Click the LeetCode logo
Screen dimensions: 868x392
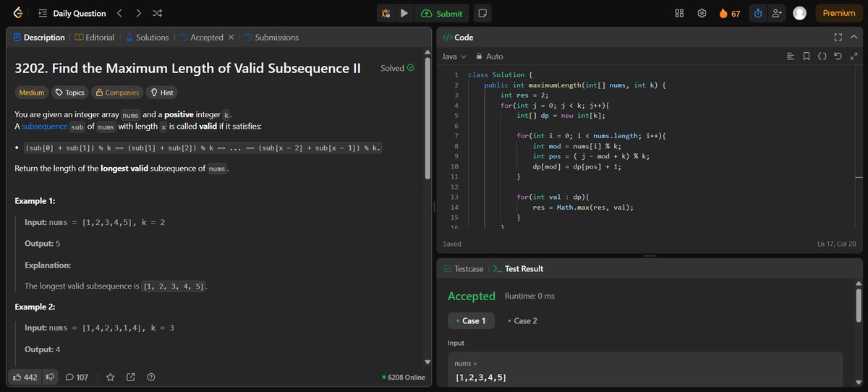click(x=18, y=13)
